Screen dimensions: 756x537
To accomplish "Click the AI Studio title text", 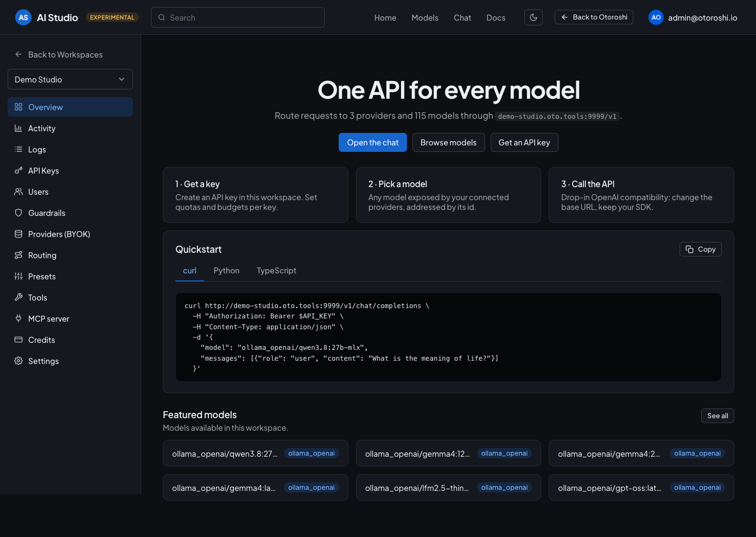I will click(x=58, y=17).
